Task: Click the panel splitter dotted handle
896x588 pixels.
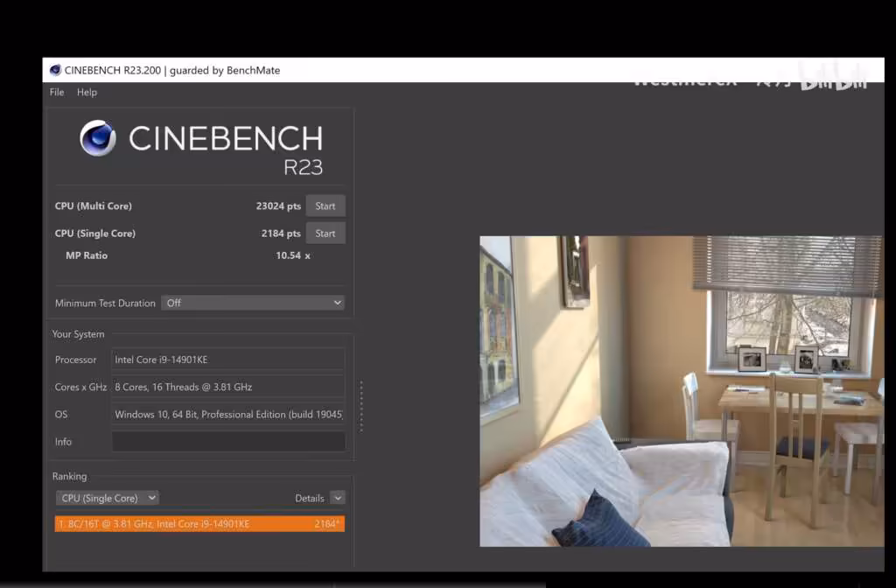Action: click(361, 406)
